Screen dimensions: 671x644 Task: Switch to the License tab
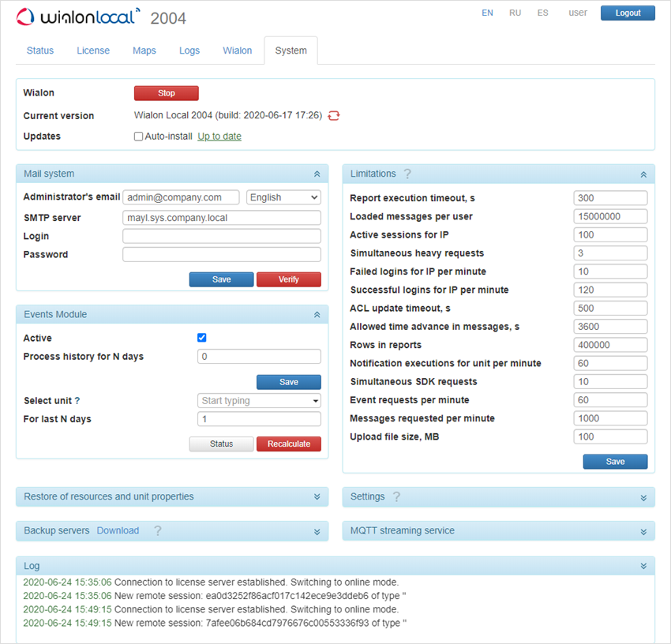tap(93, 51)
